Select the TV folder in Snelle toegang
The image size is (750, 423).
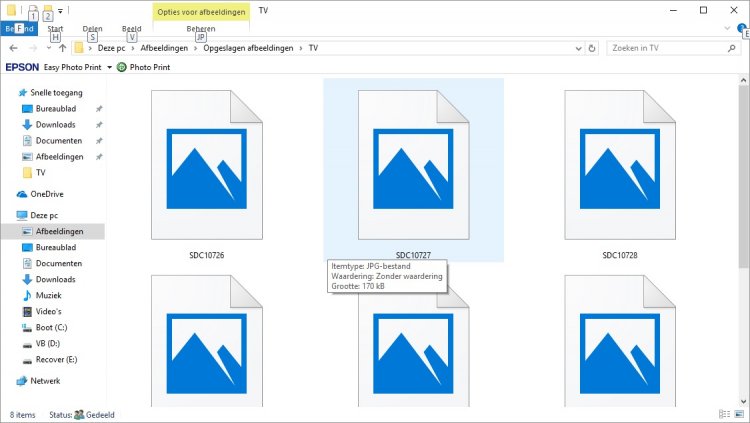pos(40,172)
